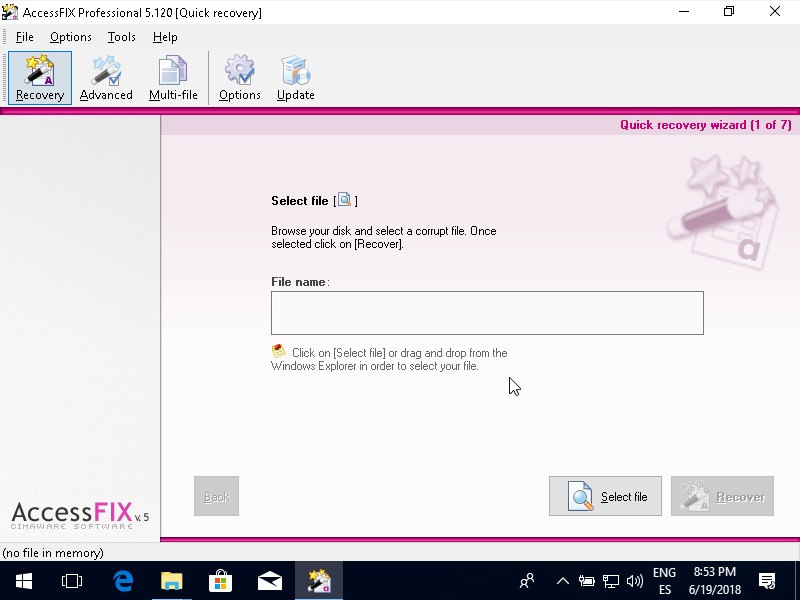Expand hidden system tray icons

[x=562, y=580]
